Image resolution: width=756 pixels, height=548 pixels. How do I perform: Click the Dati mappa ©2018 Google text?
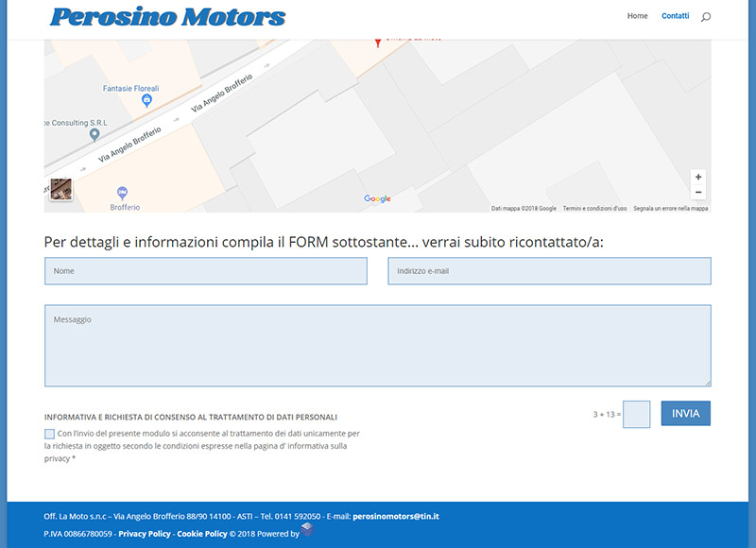click(x=524, y=208)
